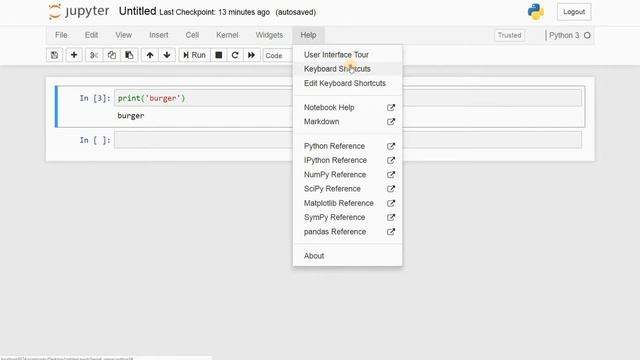Screen dimensions: 640x360
Task: Select Keyboard Shortcuts from Help menu
Action: click(347, 69)
